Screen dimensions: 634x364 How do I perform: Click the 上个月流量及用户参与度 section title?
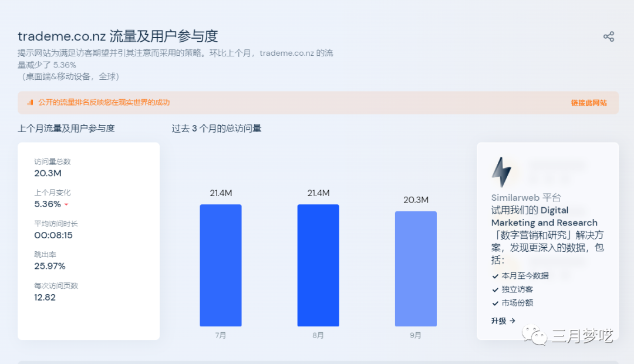tap(66, 129)
